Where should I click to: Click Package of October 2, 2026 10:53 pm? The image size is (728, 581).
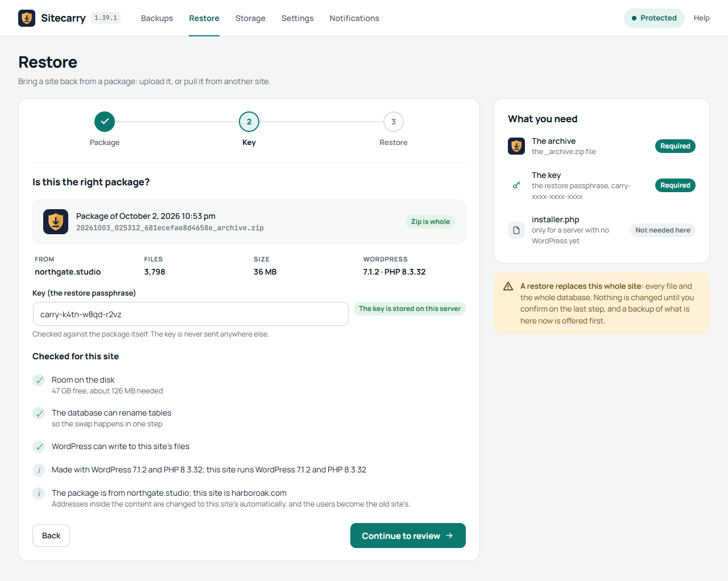[146, 216]
